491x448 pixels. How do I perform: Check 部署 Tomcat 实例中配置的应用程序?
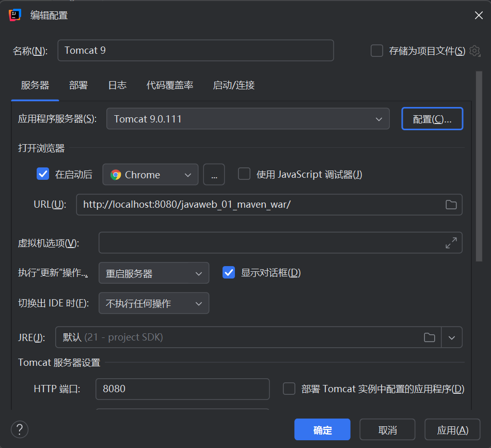[x=289, y=389]
